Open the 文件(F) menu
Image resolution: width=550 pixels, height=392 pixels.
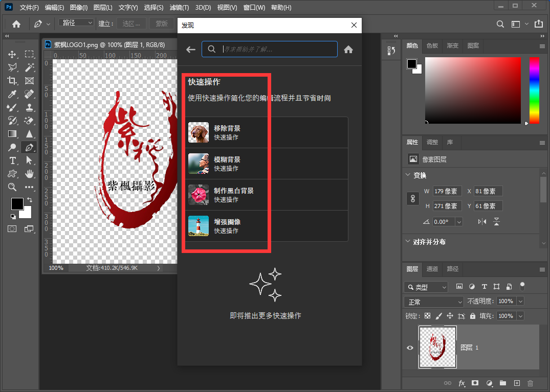click(x=29, y=7)
